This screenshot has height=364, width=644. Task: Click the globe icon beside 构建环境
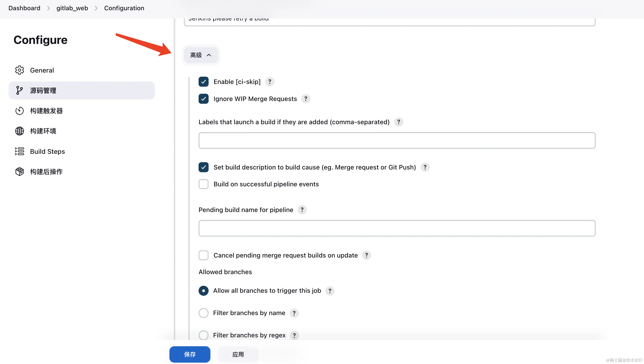(x=20, y=131)
